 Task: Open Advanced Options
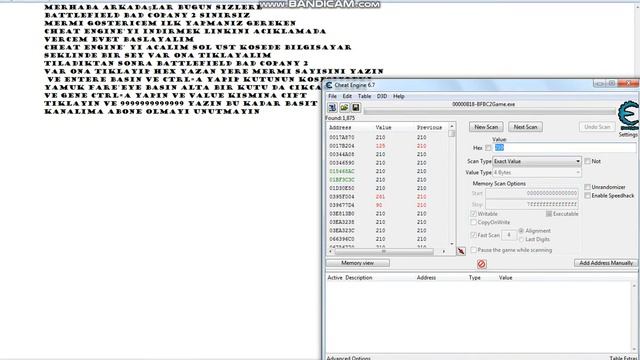coord(348,358)
